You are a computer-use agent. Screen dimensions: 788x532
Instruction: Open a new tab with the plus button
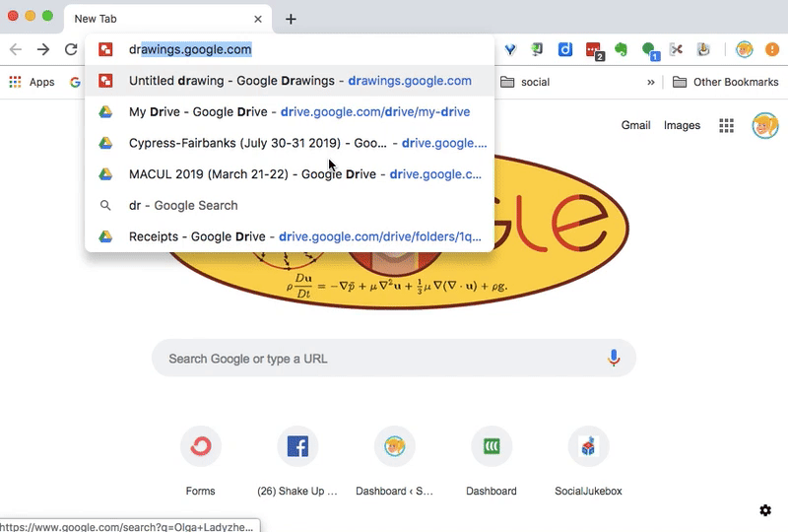tap(291, 19)
